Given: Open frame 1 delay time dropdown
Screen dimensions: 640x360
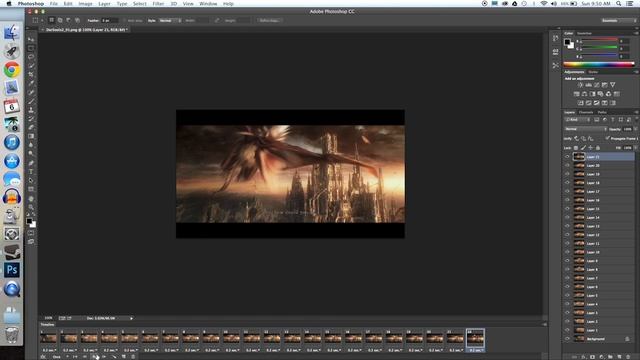Looking at the screenshot, I should [x=49, y=350].
